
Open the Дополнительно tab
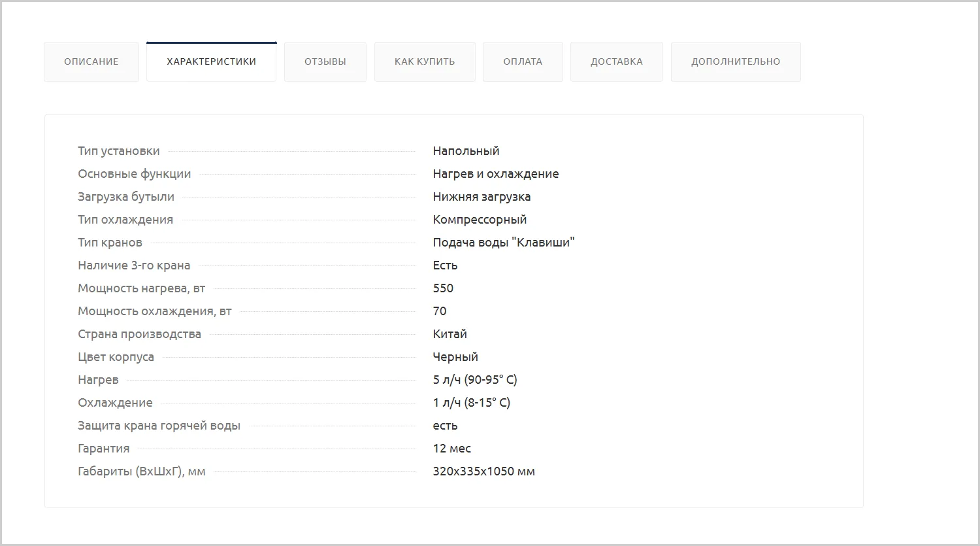[736, 61]
